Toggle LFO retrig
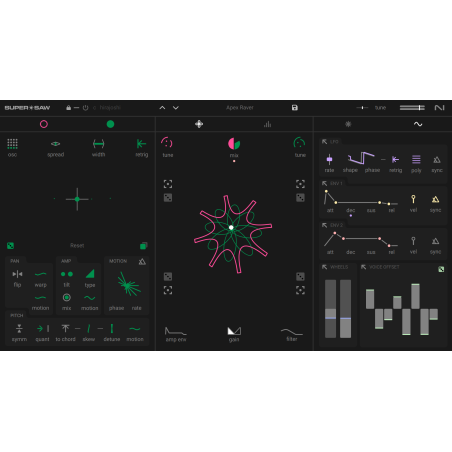This screenshot has height=452, width=452. click(395, 159)
